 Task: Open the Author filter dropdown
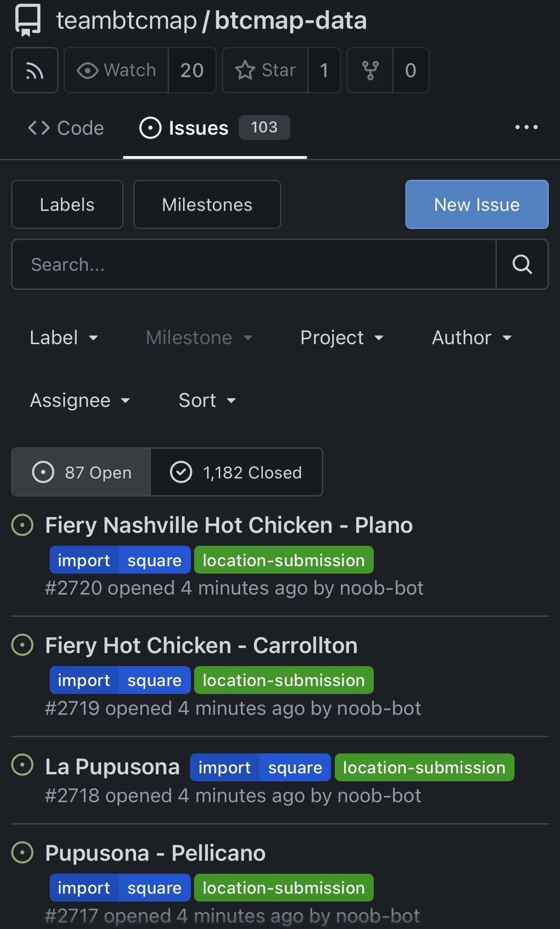click(x=471, y=338)
